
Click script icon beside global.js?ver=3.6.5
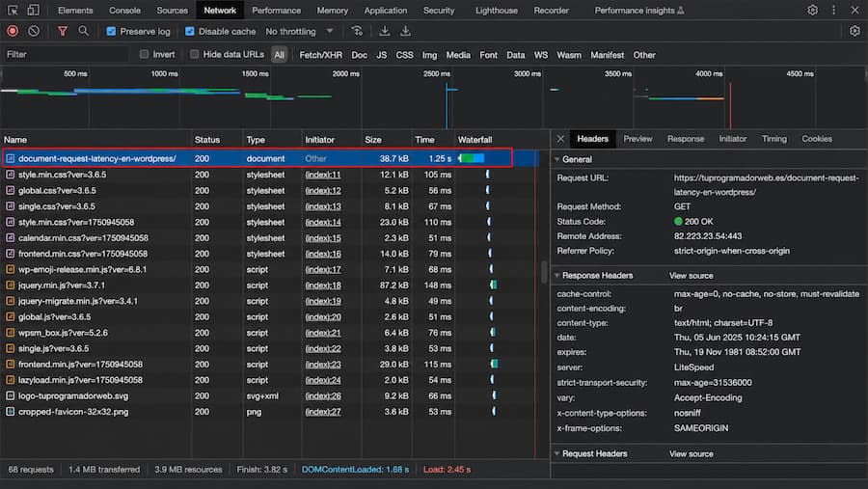[x=10, y=316]
